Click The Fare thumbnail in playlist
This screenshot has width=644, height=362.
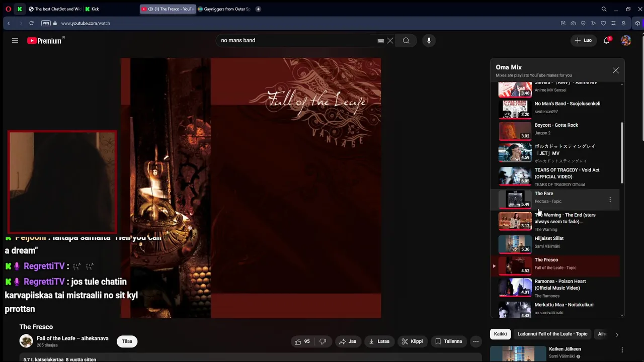[x=515, y=199]
